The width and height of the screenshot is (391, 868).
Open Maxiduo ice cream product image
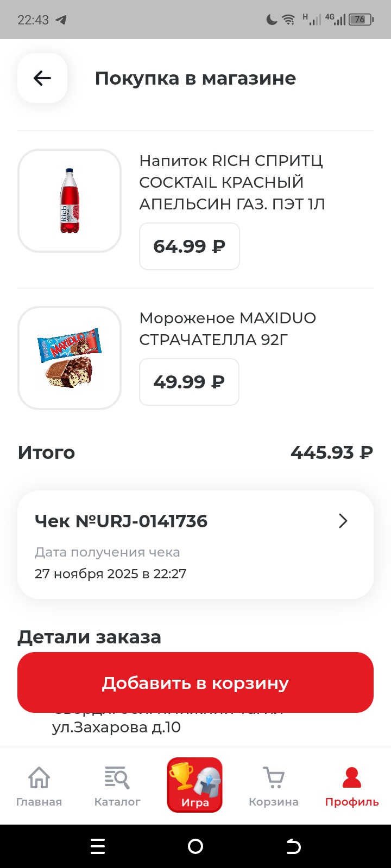70,358
